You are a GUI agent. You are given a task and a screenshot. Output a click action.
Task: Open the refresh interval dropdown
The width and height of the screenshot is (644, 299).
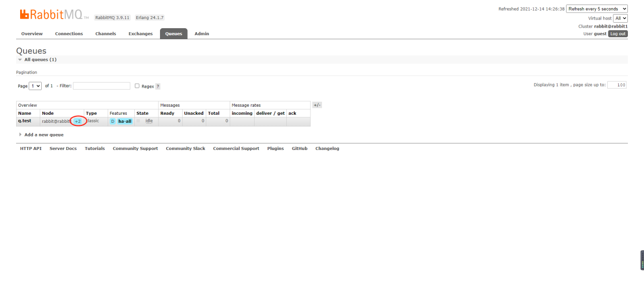pyautogui.click(x=597, y=9)
